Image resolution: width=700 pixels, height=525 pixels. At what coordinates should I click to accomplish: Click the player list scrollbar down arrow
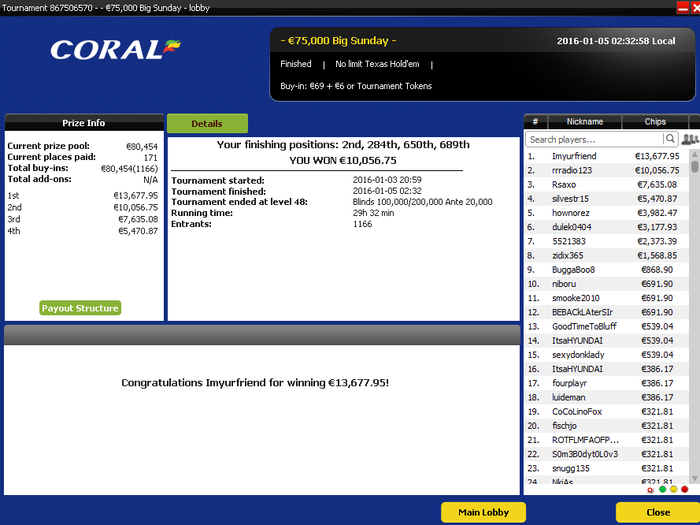pyautogui.click(x=694, y=478)
